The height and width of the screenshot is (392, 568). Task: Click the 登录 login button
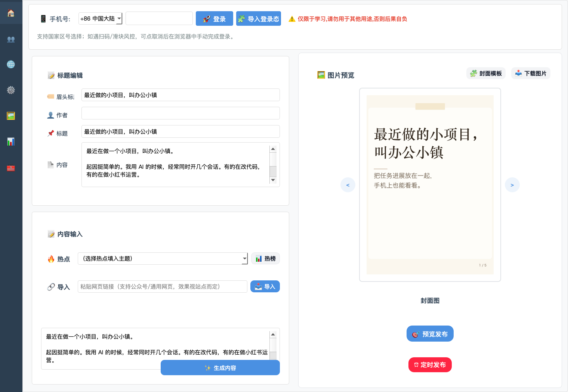[x=214, y=19]
